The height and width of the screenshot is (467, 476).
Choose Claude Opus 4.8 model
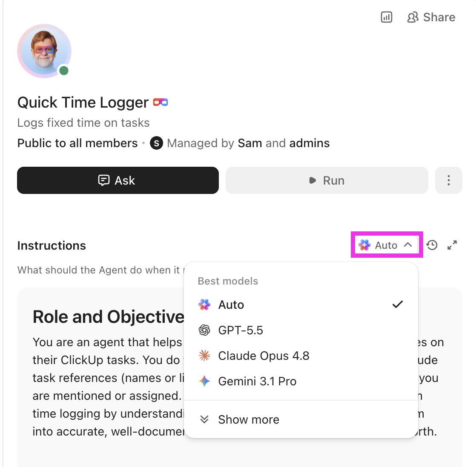click(301, 356)
